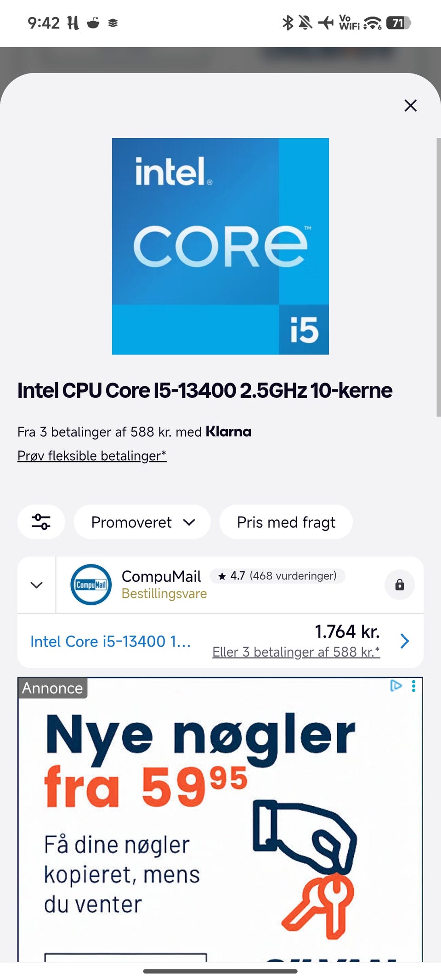Tap the lock icon on CompuMail row

(x=400, y=585)
